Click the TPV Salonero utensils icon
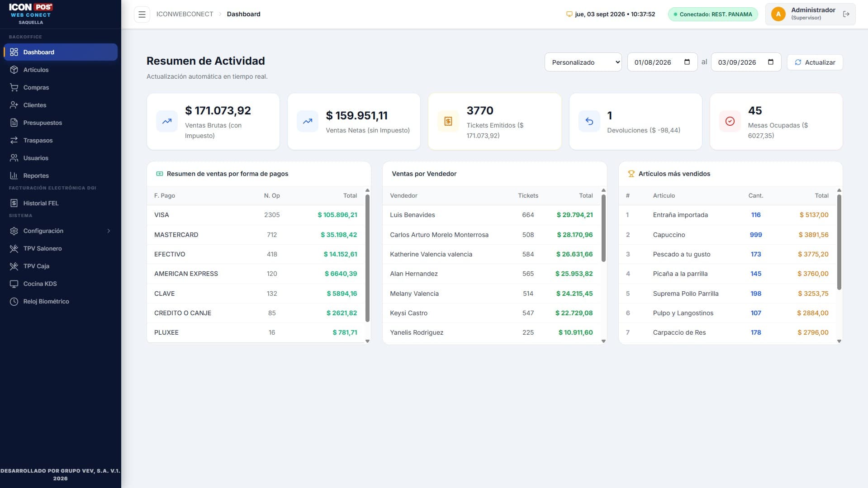This screenshot has width=868, height=488. click(14, 248)
